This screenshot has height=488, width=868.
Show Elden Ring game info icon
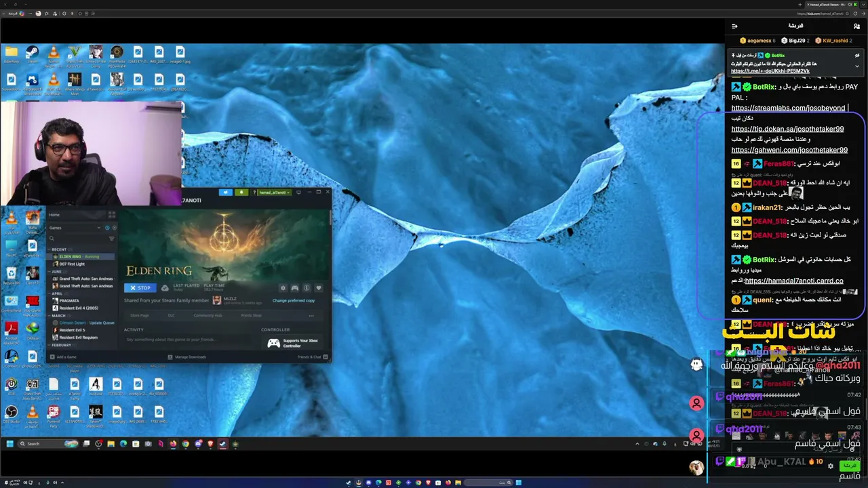307,288
